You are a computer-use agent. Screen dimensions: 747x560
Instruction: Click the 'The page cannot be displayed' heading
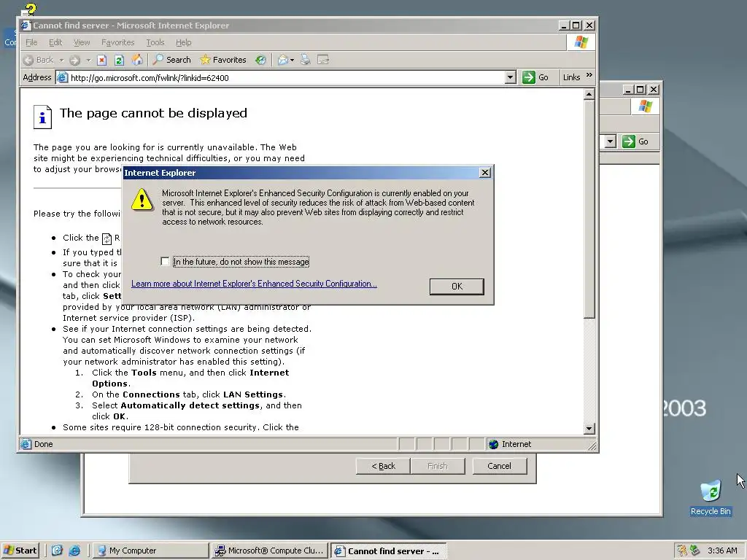[x=153, y=113]
